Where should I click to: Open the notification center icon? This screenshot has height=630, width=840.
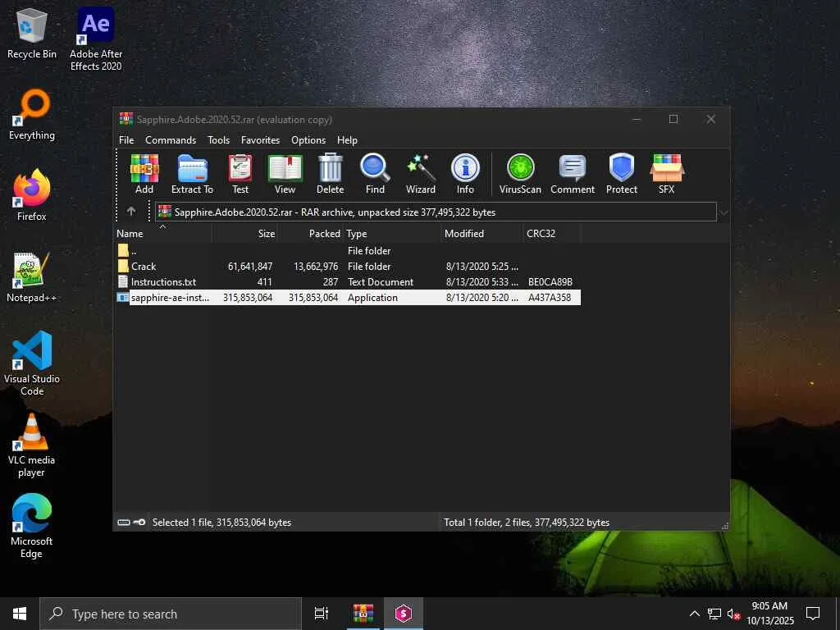[813, 614]
